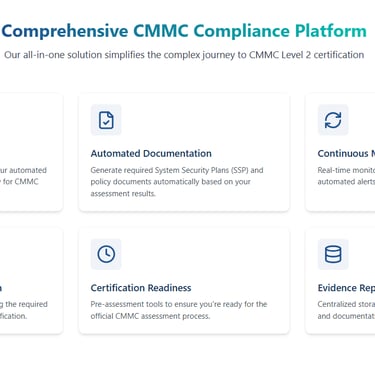The image size is (375, 366).
Task: Select the clock icon above Certification Readiness
Action: tap(106, 254)
